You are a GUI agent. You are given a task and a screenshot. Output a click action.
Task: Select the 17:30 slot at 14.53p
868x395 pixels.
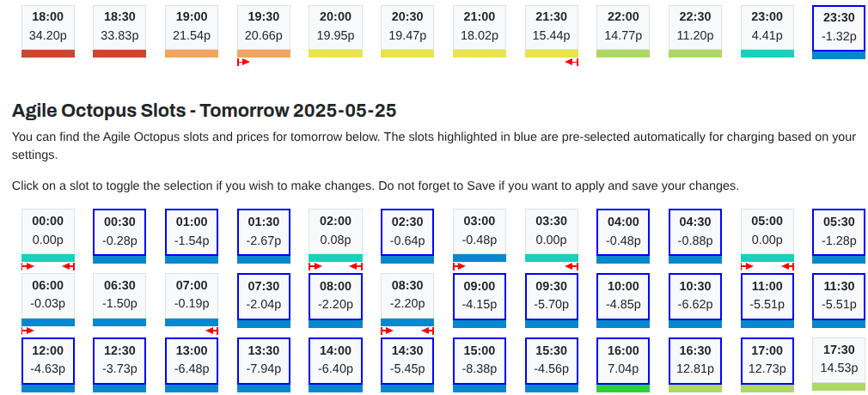[839, 360]
